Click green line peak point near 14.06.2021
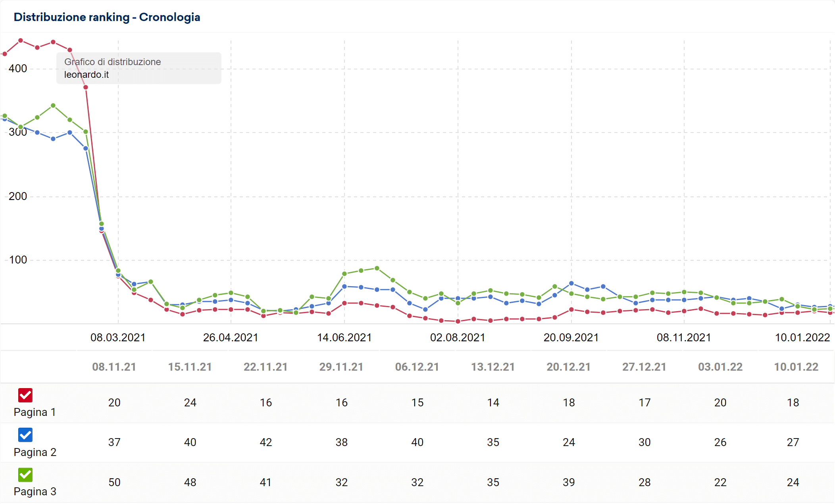 click(x=377, y=268)
